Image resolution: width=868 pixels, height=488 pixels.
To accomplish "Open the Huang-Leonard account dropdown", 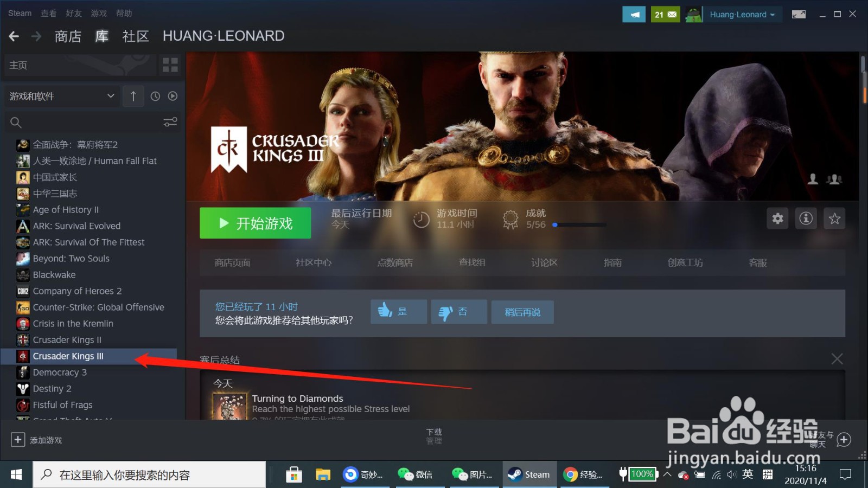I will [x=742, y=15].
